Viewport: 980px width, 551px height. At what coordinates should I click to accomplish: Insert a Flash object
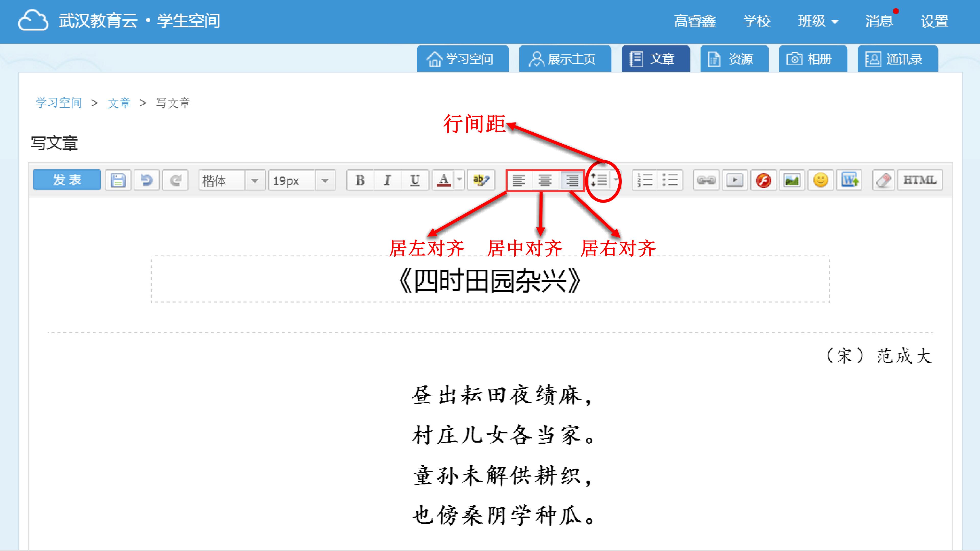pos(763,180)
